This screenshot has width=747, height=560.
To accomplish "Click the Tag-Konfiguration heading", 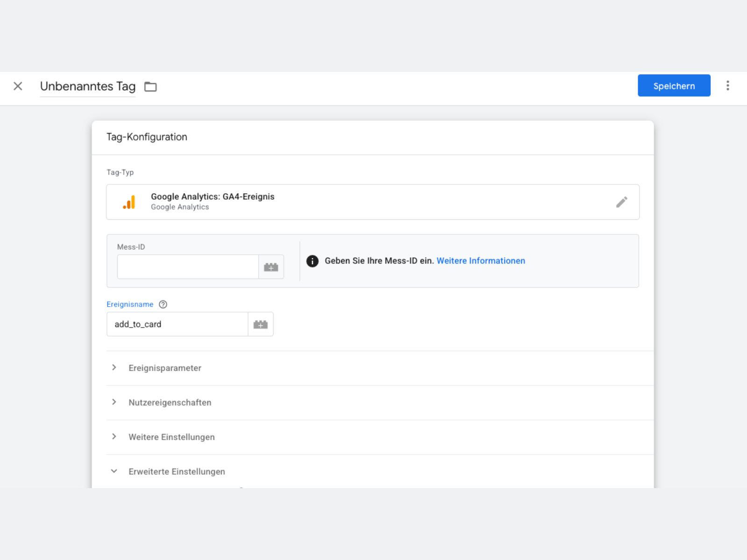I will (x=147, y=137).
